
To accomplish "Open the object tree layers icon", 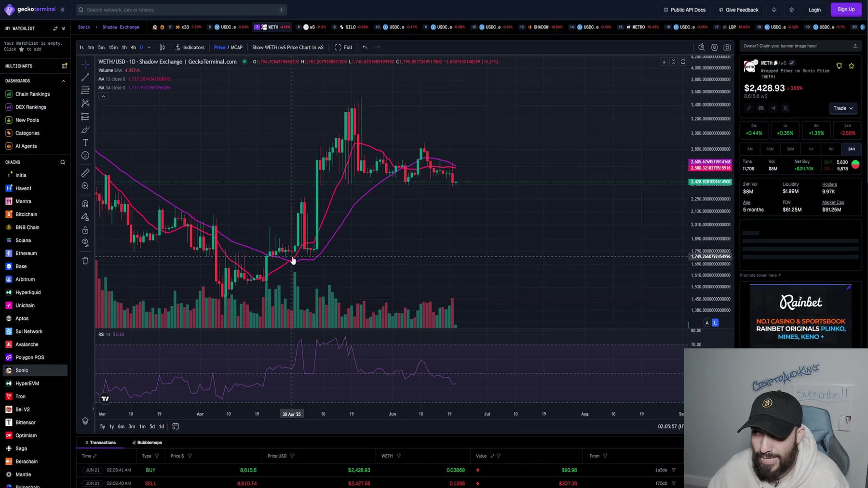I will click(85, 421).
